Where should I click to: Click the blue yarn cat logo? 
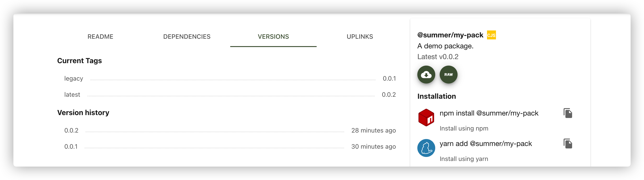pos(426,148)
